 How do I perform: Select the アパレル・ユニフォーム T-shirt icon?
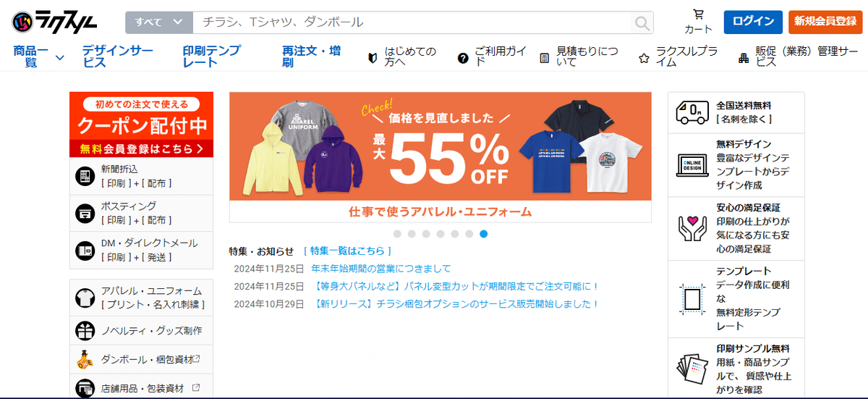click(x=85, y=298)
